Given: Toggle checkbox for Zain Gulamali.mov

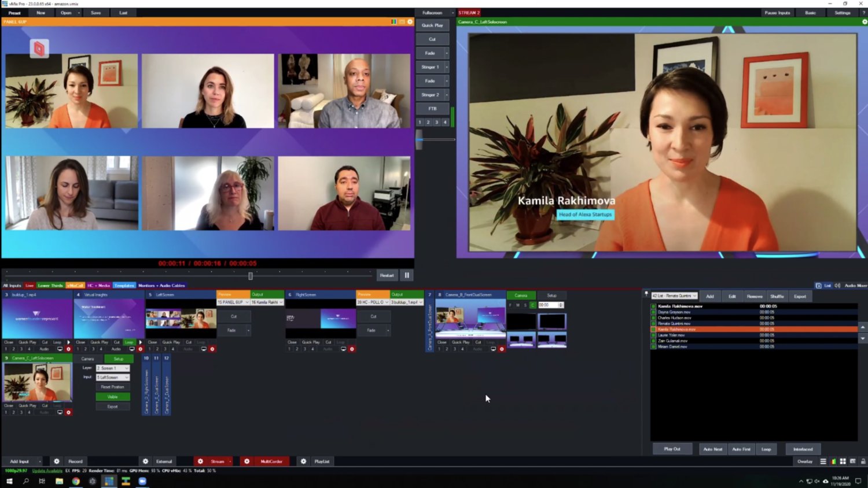Looking at the screenshot, I should [653, 341].
